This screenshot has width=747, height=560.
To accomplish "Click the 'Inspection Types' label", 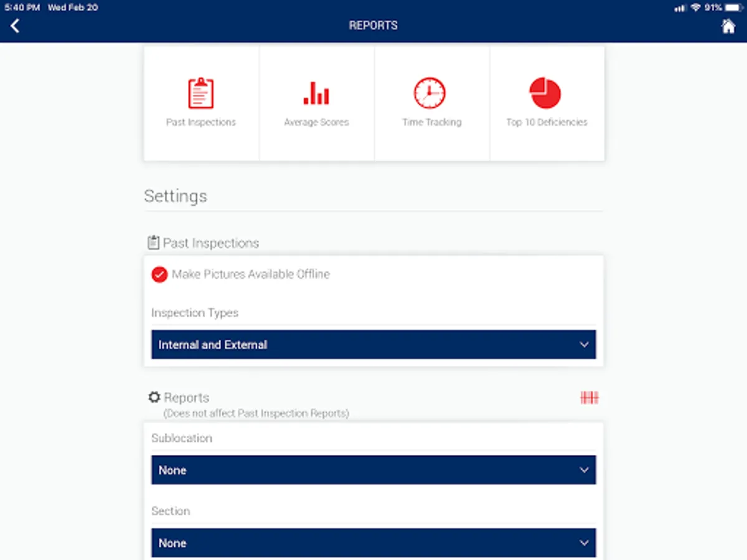I will click(195, 312).
